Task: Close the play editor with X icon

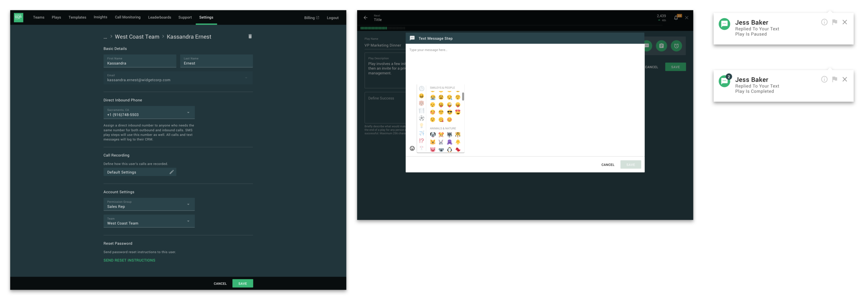Action: pos(687,18)
